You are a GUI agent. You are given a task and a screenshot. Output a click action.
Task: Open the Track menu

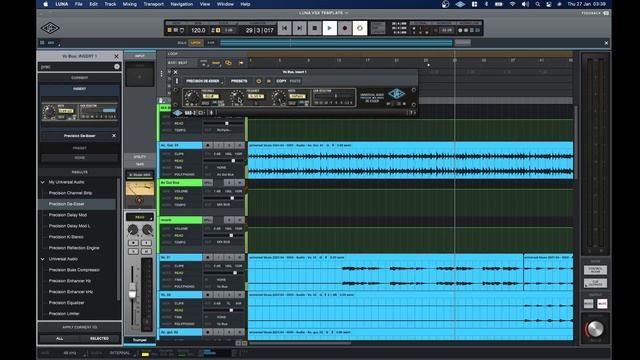click(110, 4)
